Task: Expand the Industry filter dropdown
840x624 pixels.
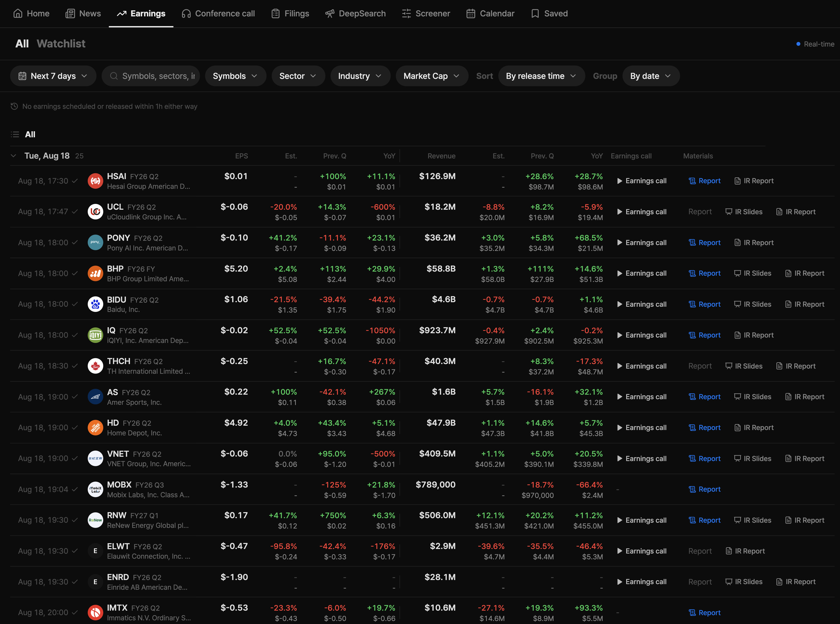Action: point(360,76)
